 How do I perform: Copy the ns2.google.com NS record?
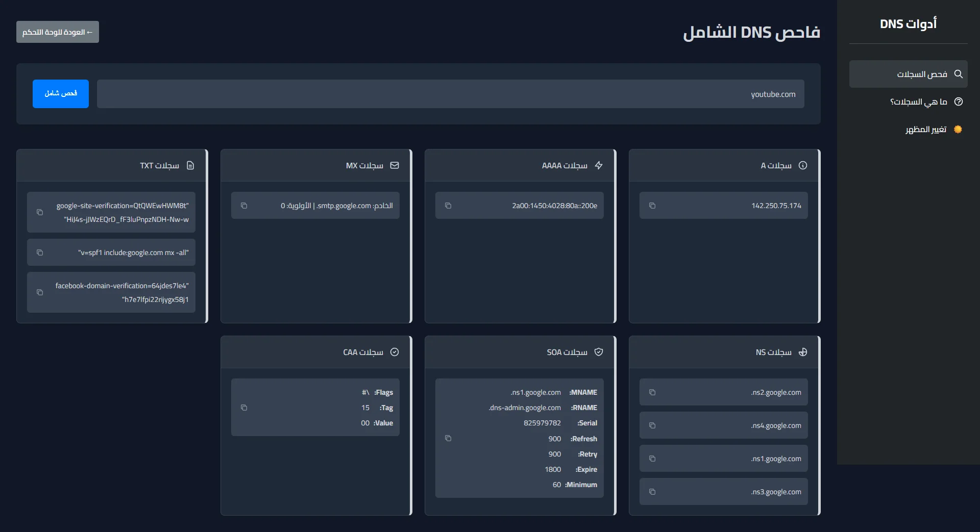pyautogui.click(x=652, y=392)
